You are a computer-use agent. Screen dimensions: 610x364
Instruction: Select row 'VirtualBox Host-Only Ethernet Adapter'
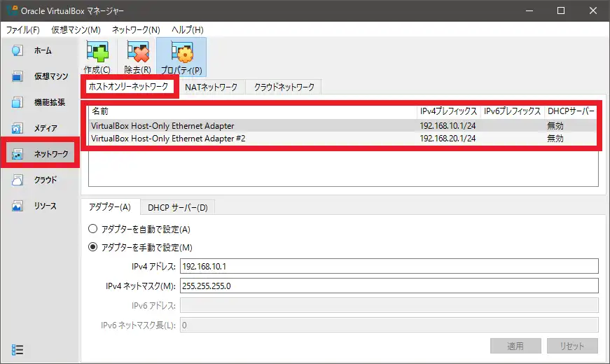coord(342,125)
